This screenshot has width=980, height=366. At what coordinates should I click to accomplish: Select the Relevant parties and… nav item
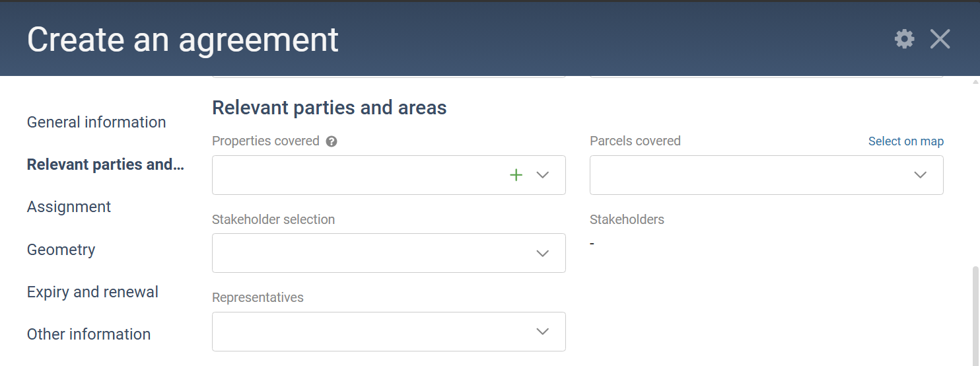(106, 165)
